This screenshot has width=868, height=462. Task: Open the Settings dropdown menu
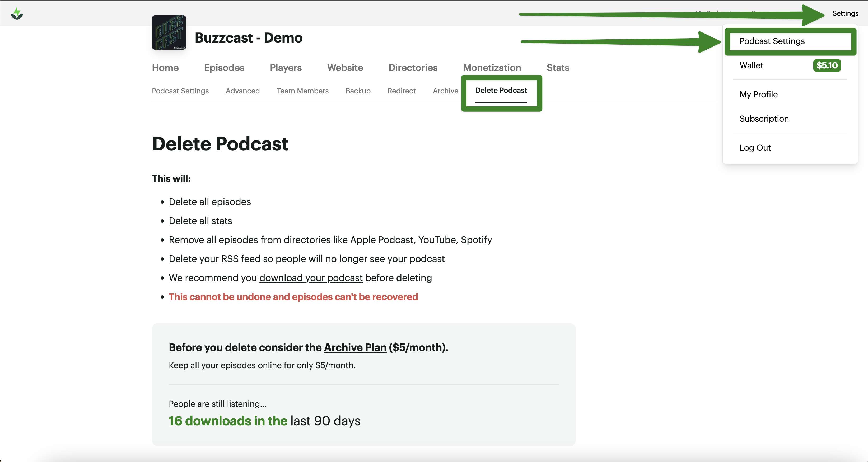[x=845, y=13]
